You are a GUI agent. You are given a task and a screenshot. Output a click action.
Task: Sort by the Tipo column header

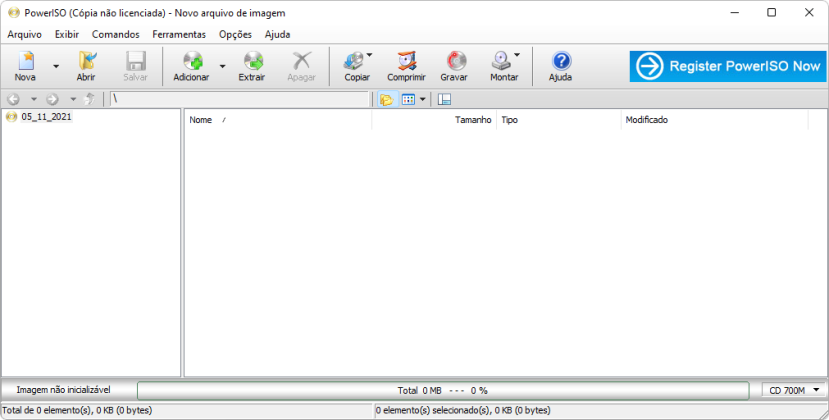[x=559, y=120]
